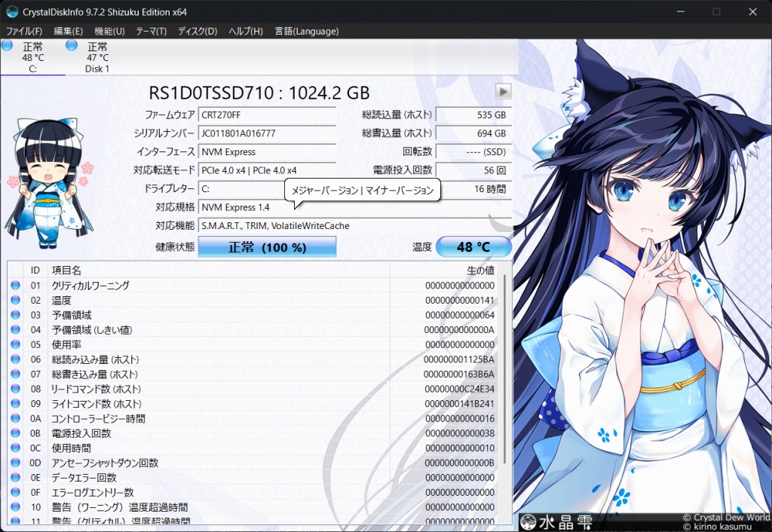
Task: Click the 48 °C temperature button
Action: coord(473,247)
